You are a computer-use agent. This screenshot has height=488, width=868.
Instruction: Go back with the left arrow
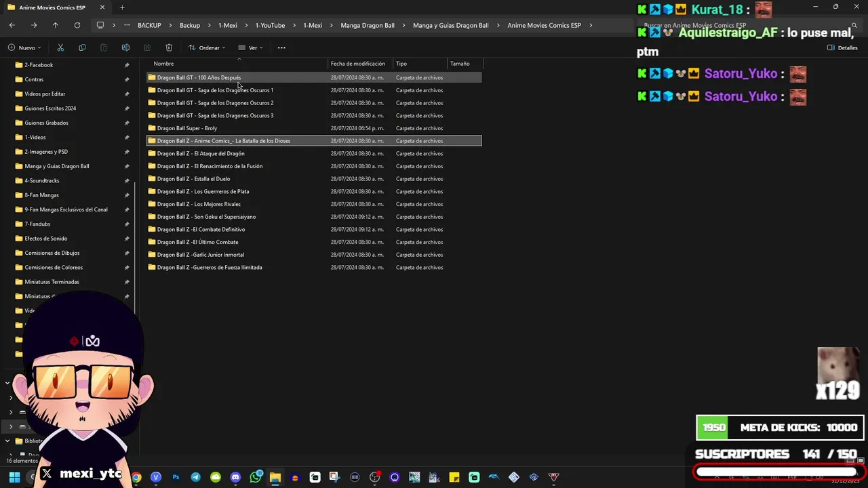12,25
